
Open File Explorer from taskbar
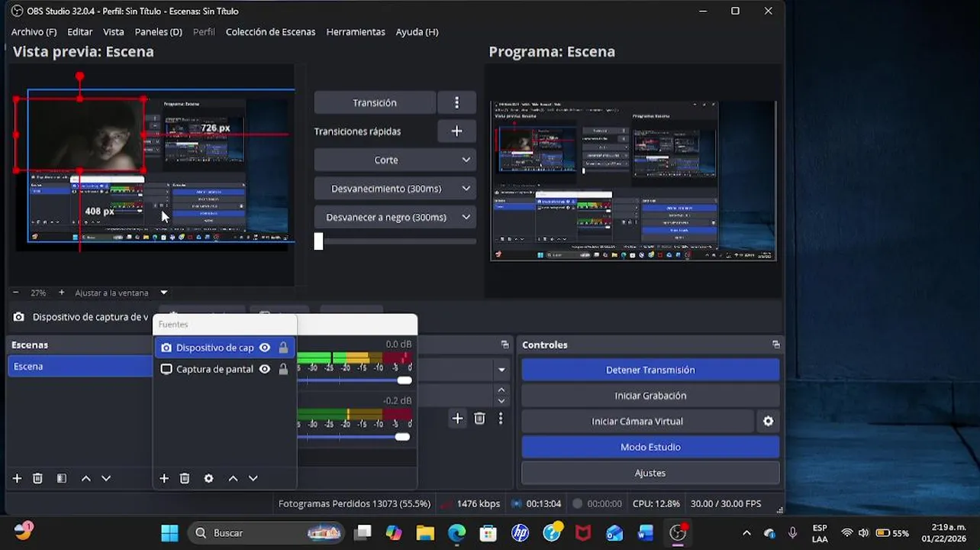pos(425,533)
